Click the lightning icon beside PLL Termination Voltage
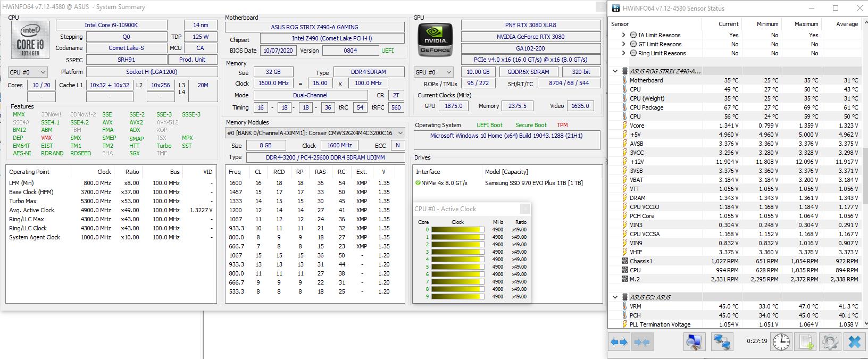Viewport: 868px width, 359px height. click(625, 324)
